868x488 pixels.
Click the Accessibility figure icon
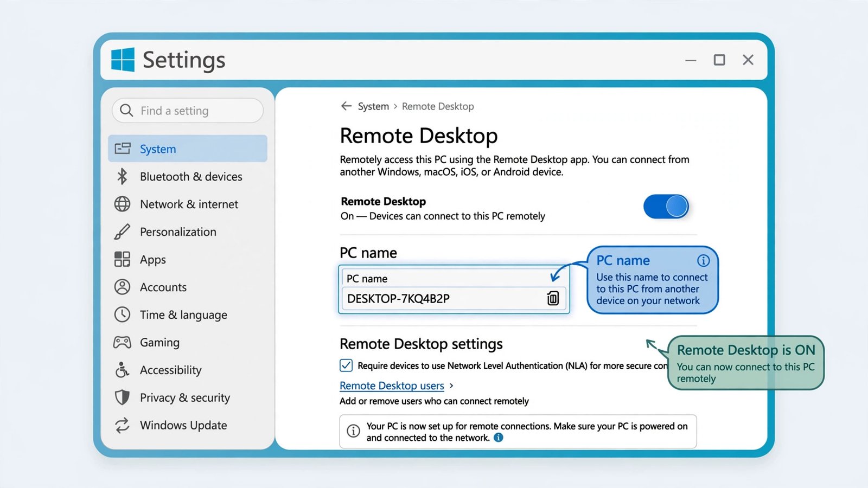pyautogui.click(x=122, y=370)
